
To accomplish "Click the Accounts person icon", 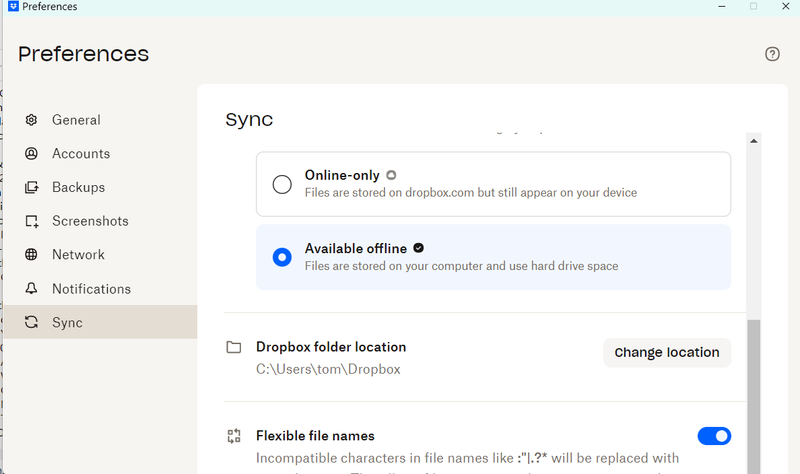I will pyautogui.click(x=32, y=154).
